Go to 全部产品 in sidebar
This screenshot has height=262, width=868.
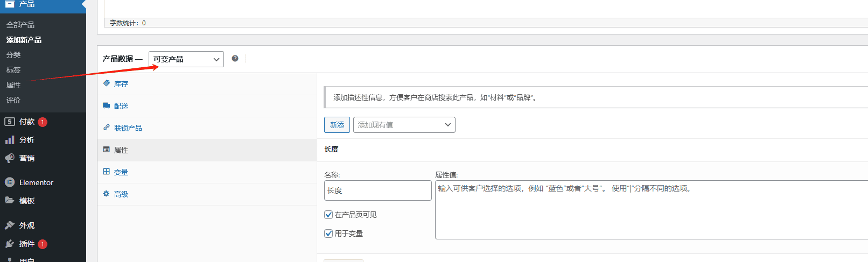point(20,25)
